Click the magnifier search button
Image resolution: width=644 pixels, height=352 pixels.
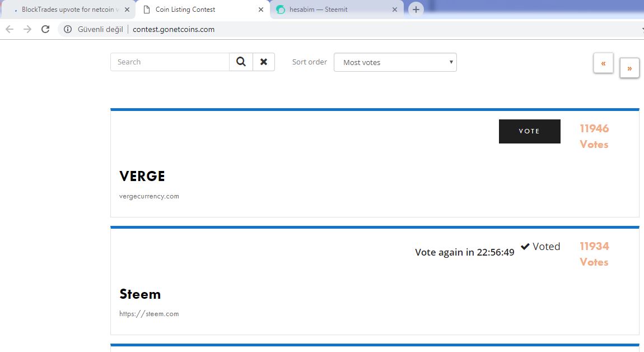(x=241, y=62)
